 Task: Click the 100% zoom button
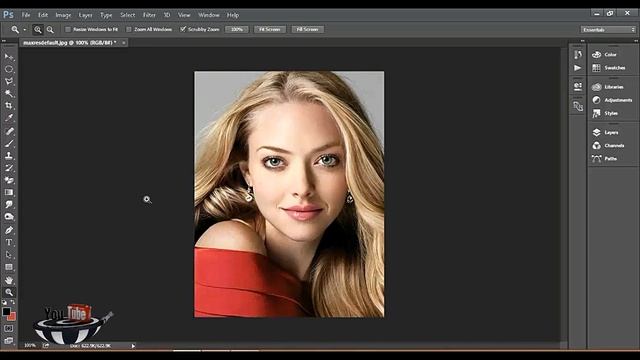[237, 29]
